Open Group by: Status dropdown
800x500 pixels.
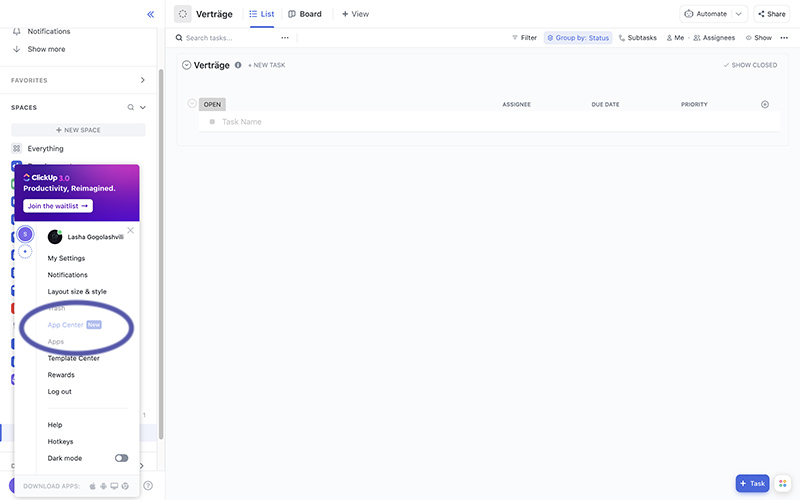point(578,38)
